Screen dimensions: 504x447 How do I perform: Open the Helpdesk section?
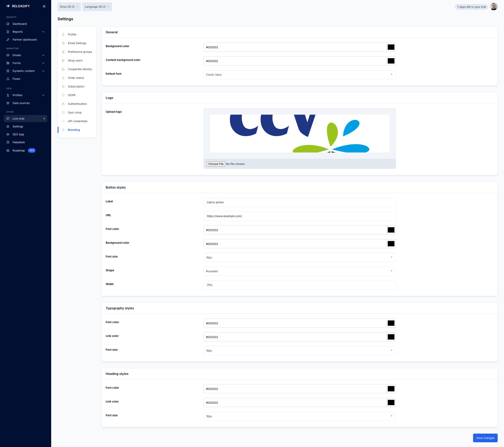pos(18,142)
